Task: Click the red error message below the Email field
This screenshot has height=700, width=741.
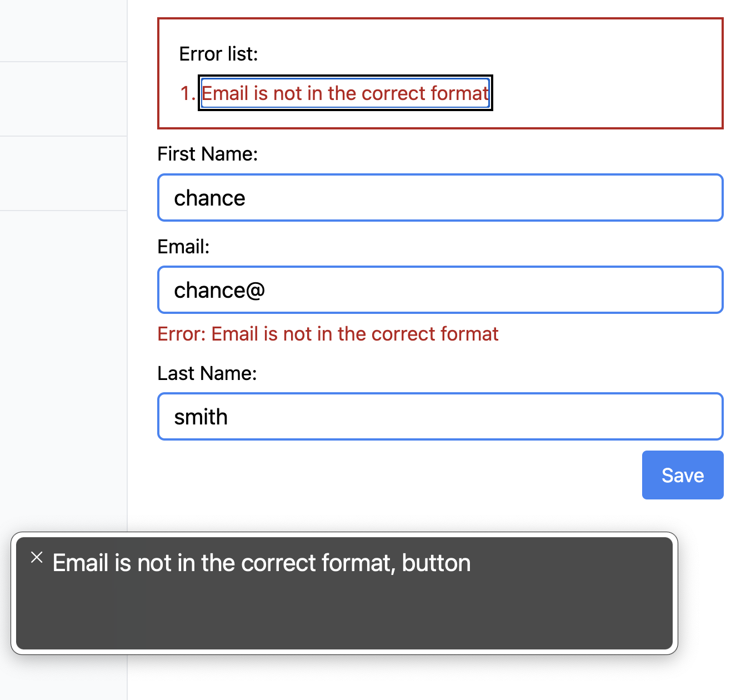Action: pos(328,333)
